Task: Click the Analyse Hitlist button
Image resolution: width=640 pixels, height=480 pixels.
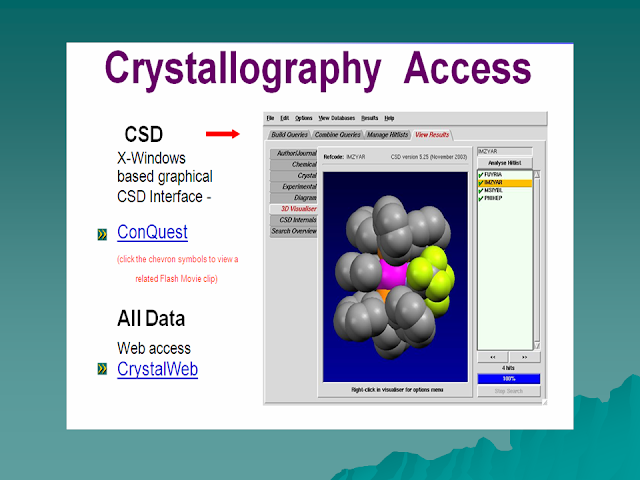Action: click(x=505, y=163)
